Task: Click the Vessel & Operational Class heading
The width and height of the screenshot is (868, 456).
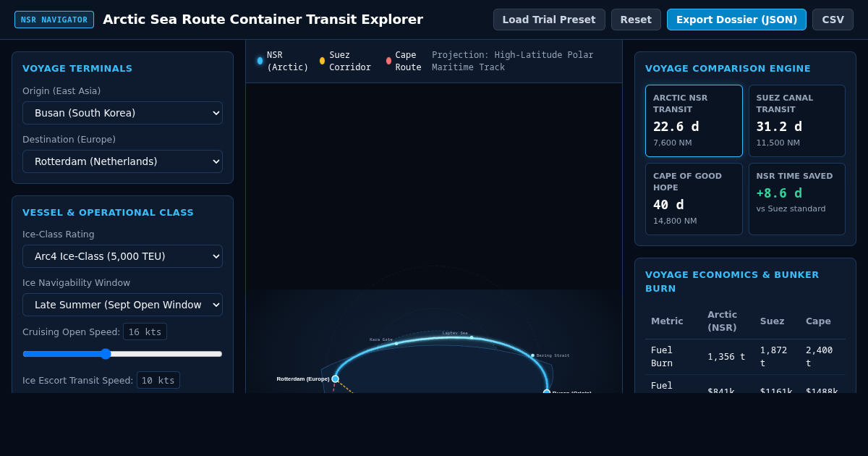Action: (108, 212)
